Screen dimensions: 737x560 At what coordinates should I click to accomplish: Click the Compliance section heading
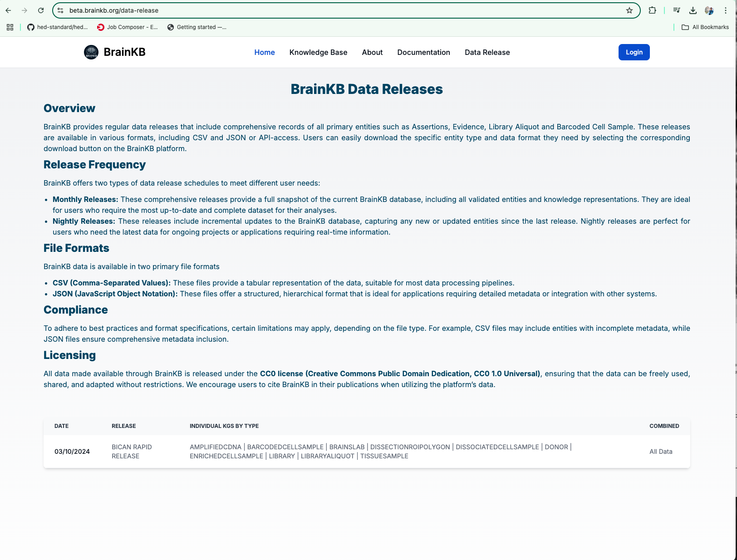click(x=76, y=309)
